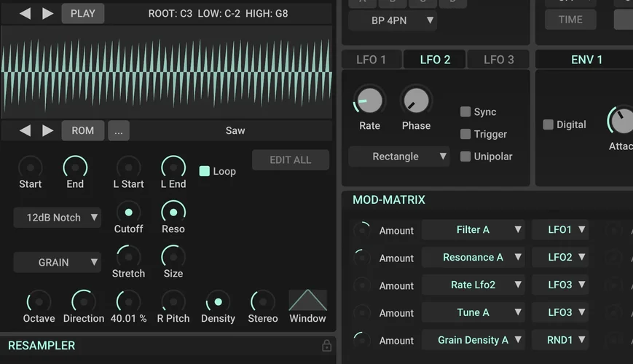
Task: Open the Rectangle waveform dropdown
Action: (x=399, y=157)
